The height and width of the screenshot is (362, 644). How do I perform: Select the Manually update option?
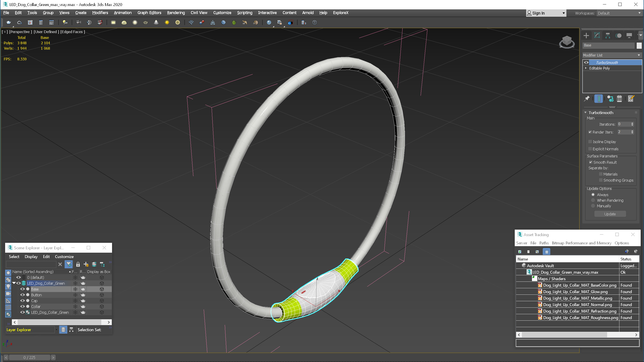[593, 206]
